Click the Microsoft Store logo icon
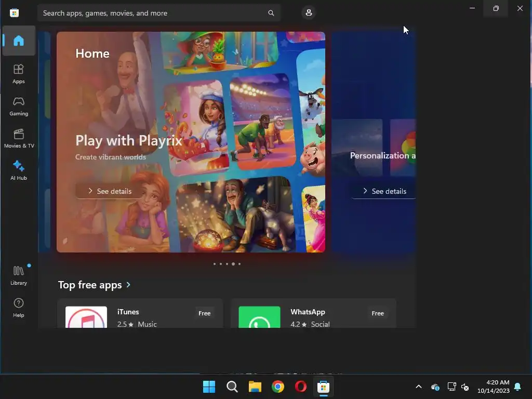 [14, 13]
